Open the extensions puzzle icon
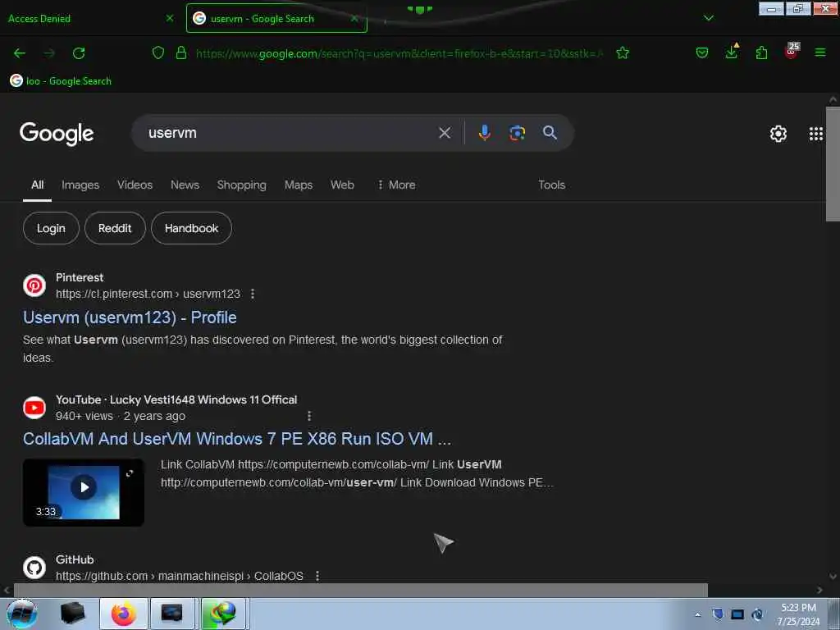Image resolution: width=840 pixels, height=630 pixels. pyautogui.click(x=761, y=52)
